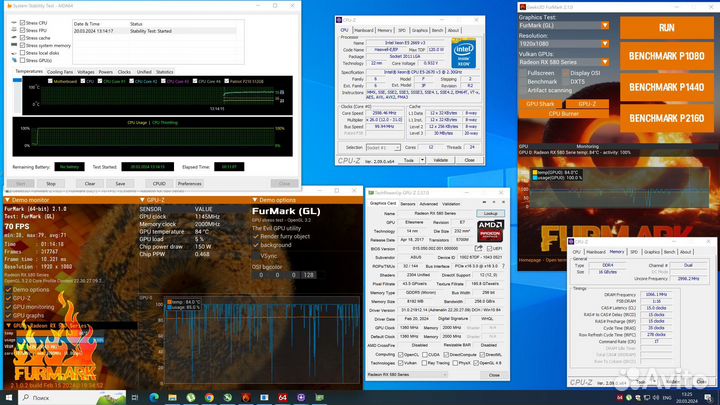Open the Resolution dropdown in FurMark
Image resolution: width=720 pixels, height=405 pixels.
click(x=605, y=44)
